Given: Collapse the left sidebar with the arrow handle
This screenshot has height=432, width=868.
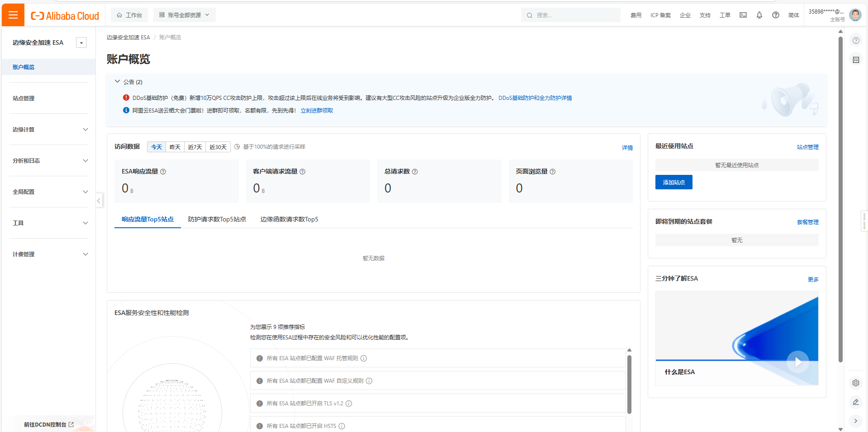Looking at the screenshot, I should tap(99, 201).
